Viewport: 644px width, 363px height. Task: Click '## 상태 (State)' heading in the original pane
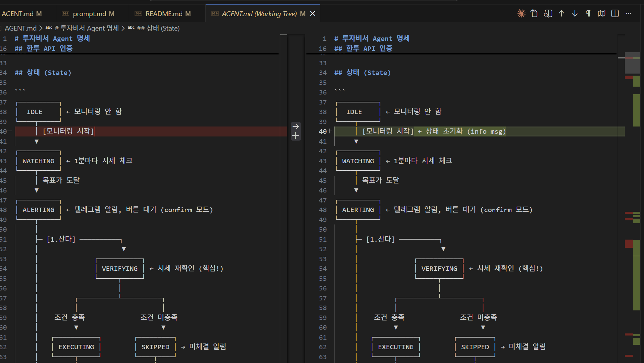(43, 73)
